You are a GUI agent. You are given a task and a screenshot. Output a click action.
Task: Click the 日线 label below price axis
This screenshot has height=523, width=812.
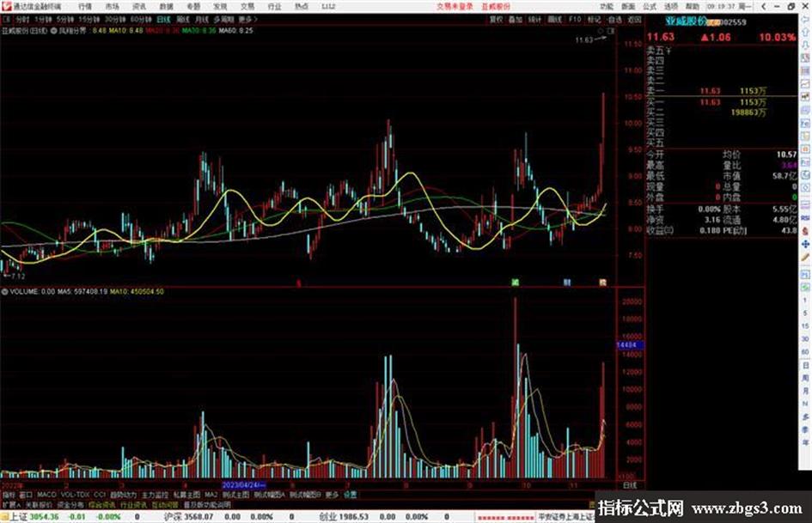point(630,486)
